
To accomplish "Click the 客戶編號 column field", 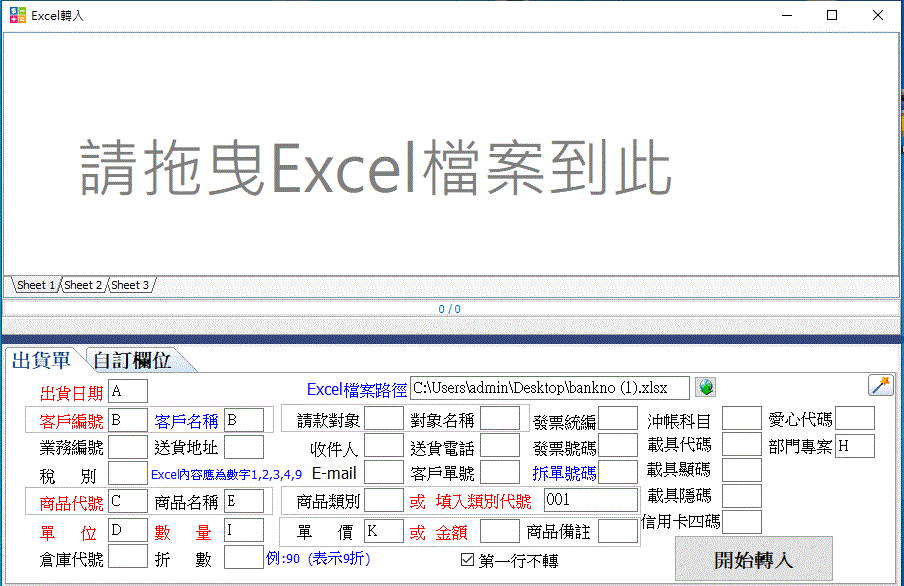I will pos(128,420).
